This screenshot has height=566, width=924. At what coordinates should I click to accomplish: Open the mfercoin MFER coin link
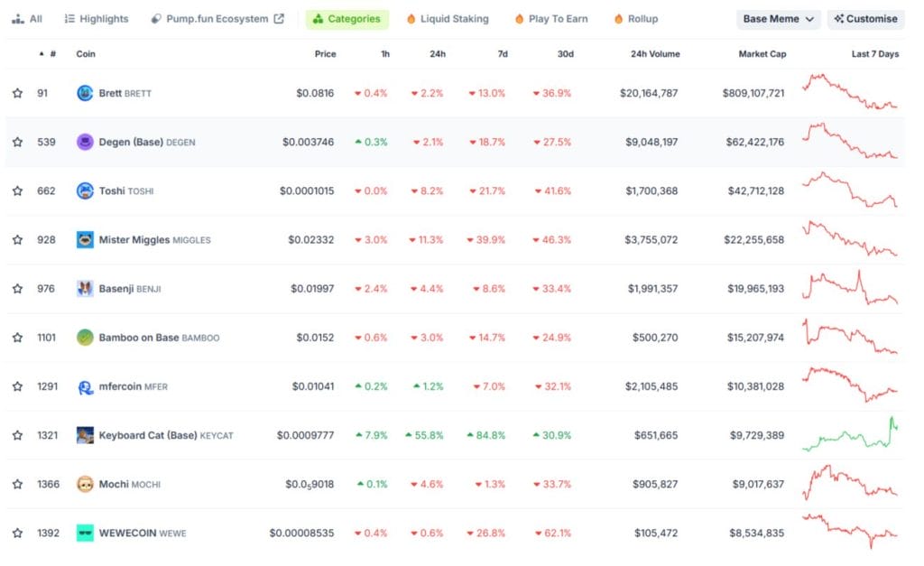point(134,386)
